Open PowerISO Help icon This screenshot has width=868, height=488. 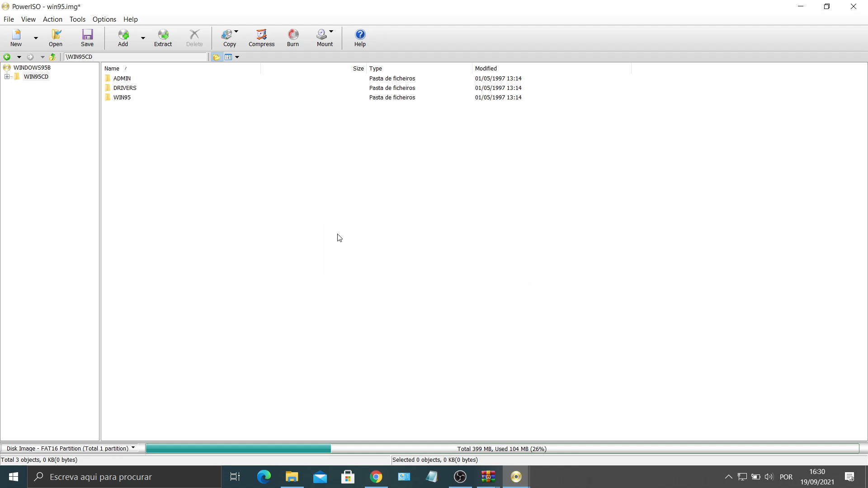click(x=360, y=38)
